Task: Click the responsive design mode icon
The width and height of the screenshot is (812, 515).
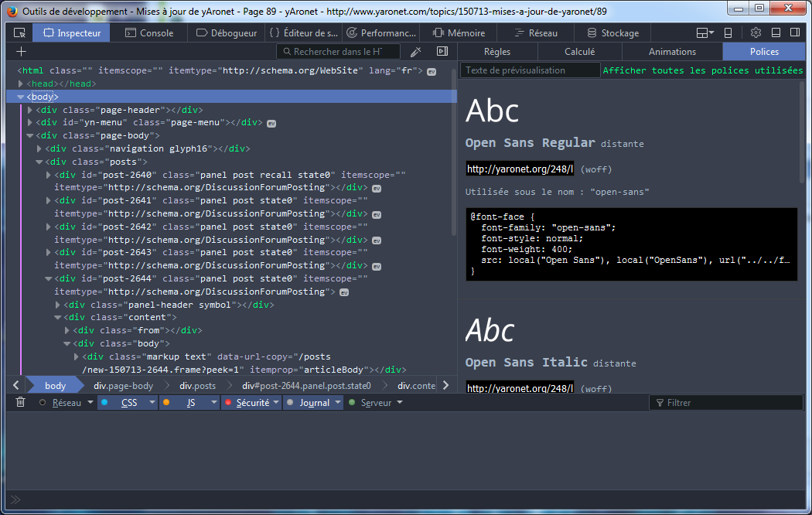Action: click(727, 32)
